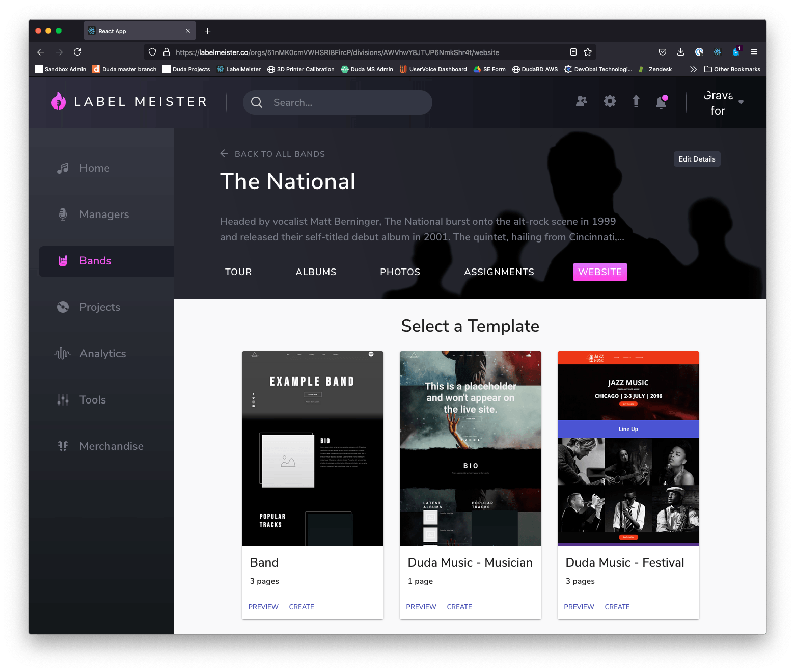Show more bookmarks with the chevron
Image resolution: width=795 pixels, height=672 pixels.
(x=693, y=69)
